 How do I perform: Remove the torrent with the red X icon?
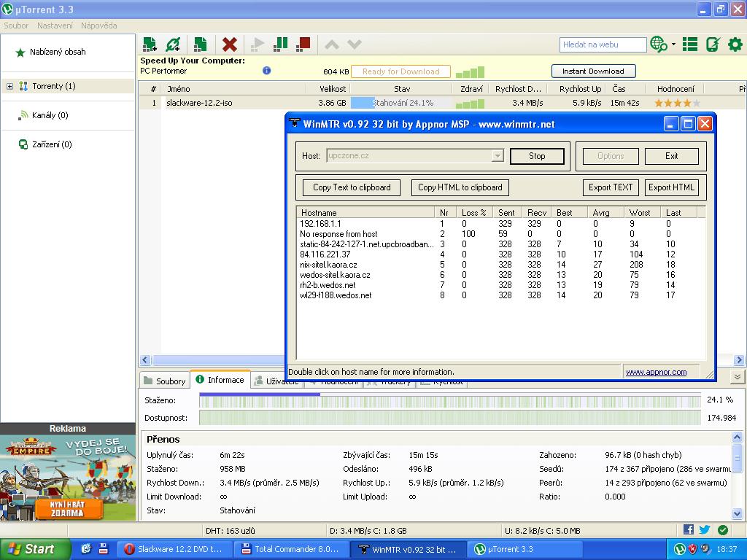[230, 44]
